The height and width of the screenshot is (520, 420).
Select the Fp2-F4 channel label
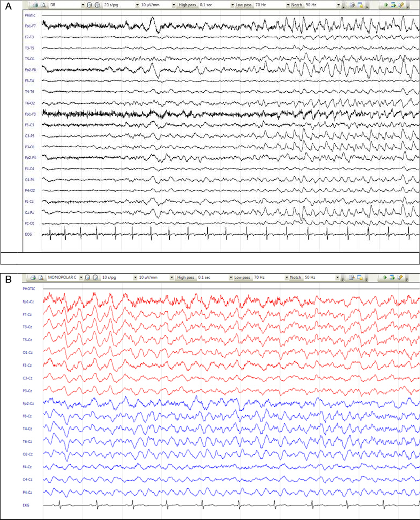pos(30,158)
